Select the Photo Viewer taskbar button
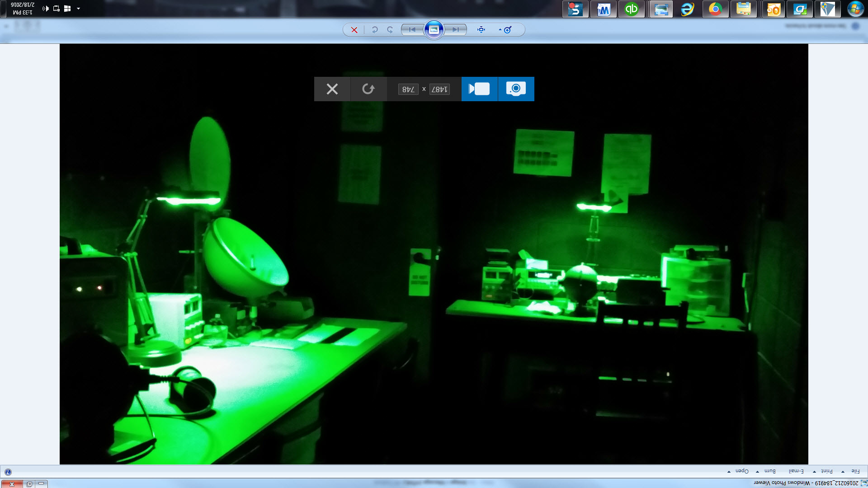The height and width of the screenshot is (488, 868). coord(661,9)
